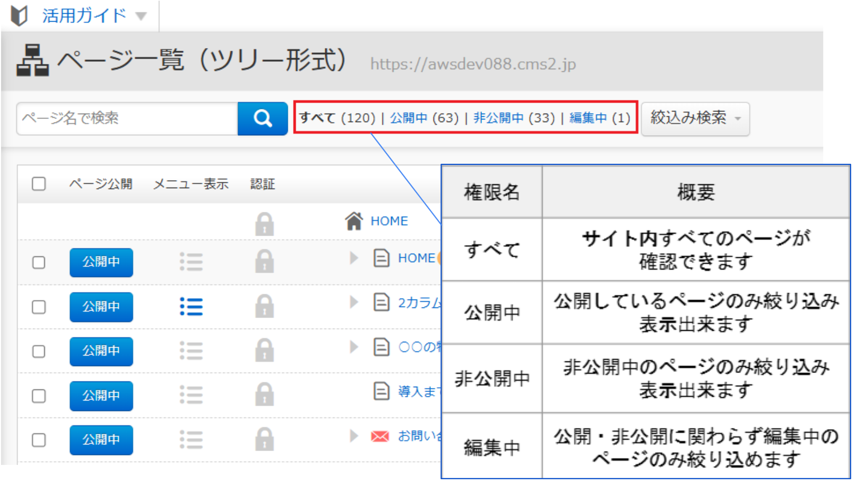Click lock icon in お問い row

(x=265, y=439)
